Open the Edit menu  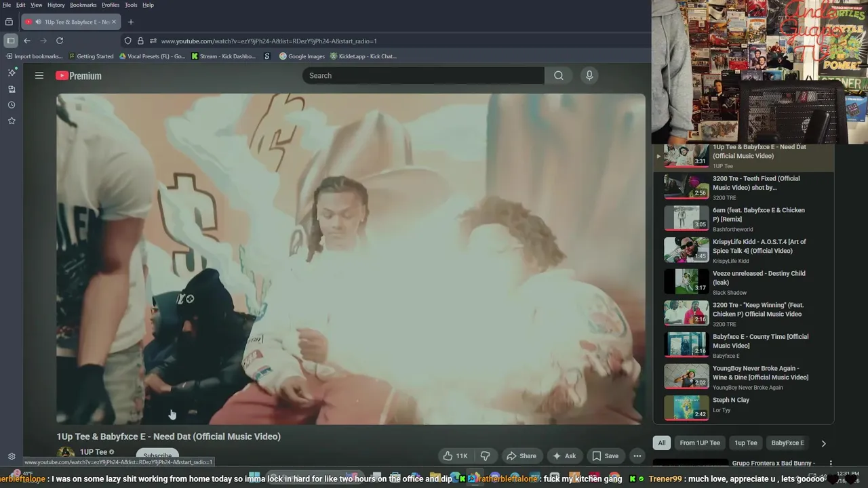(x=21, y=5)
